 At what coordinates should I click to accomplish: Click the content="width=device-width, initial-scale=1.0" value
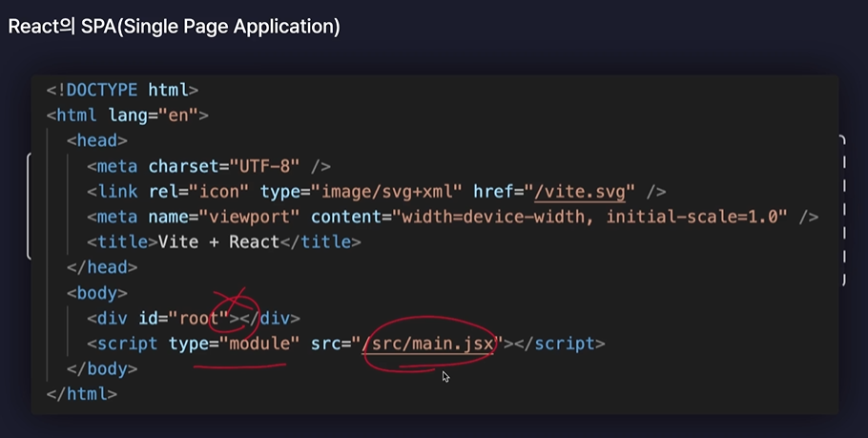(549, 217)
